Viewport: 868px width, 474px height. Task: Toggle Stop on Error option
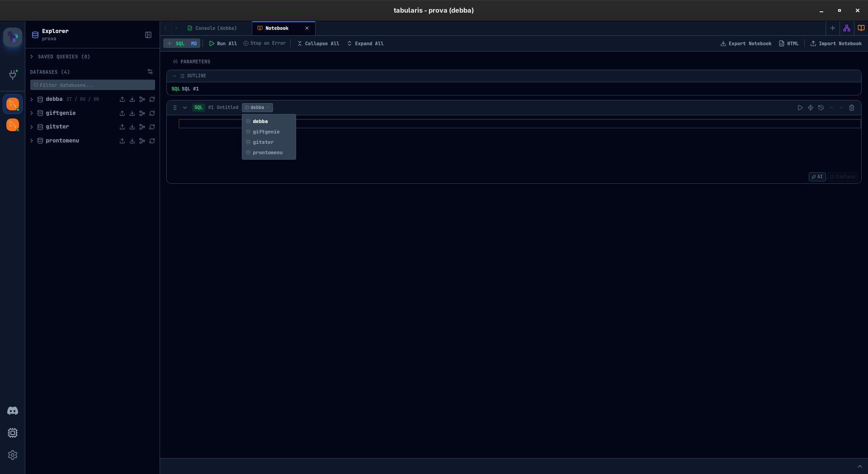point(264,43)
